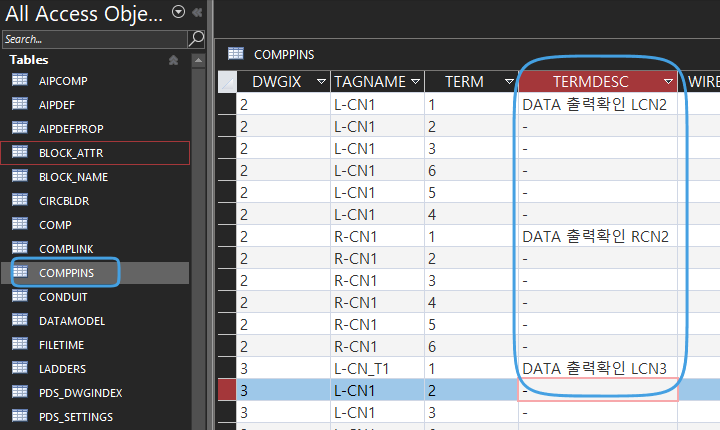Open the AIPDEFPROP table
The height and width of the screenshot is (430, 720).
[96, 129]
